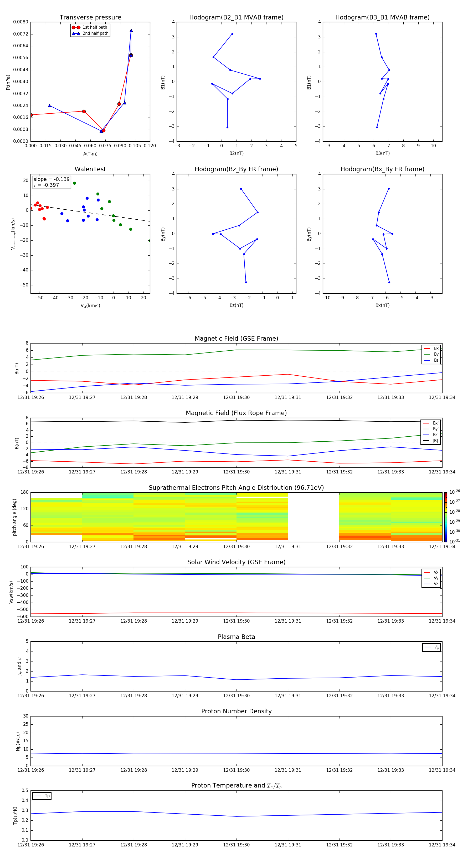
Task: Select the "r = -0.397" annotation
Action: coord(47,185)
